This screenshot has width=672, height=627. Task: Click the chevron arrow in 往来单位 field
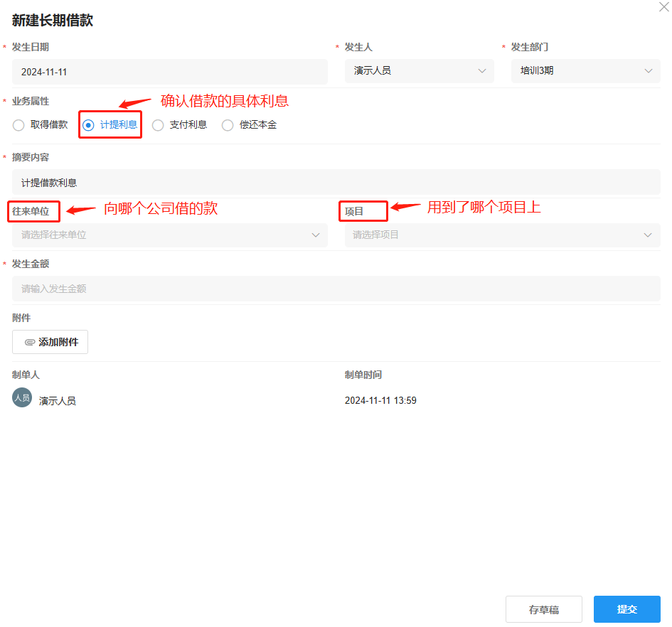tap(316, 235)
